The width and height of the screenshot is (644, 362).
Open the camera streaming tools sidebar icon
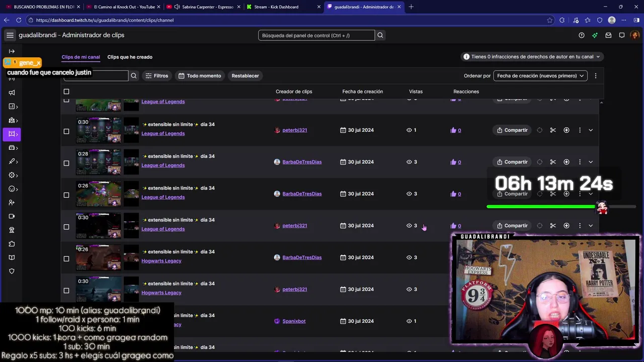click(x=12, y=216)
